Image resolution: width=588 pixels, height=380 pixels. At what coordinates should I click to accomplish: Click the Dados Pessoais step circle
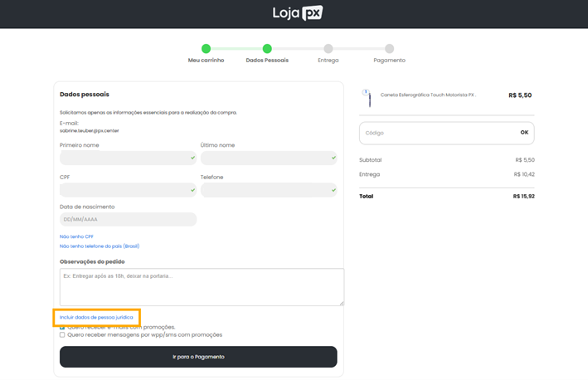point(267,49)
